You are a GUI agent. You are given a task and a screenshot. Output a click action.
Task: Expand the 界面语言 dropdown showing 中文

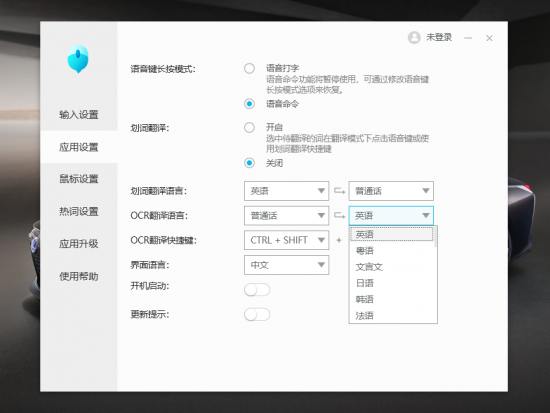click(x=287, y=265)
